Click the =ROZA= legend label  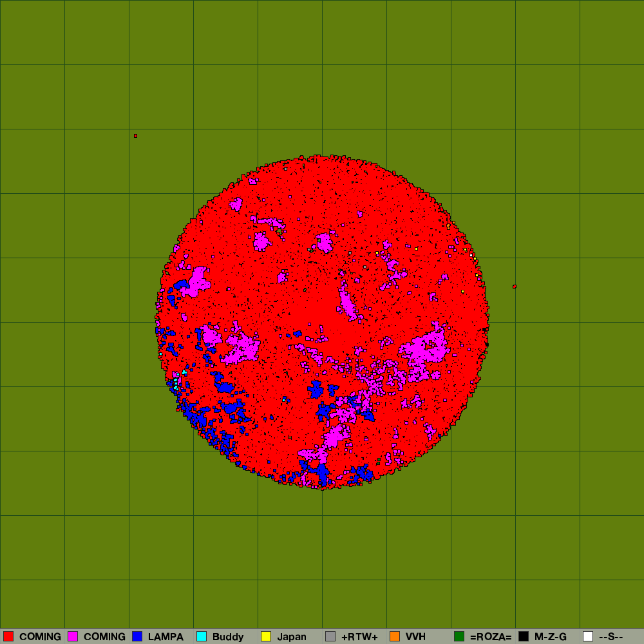click(491, 637)
